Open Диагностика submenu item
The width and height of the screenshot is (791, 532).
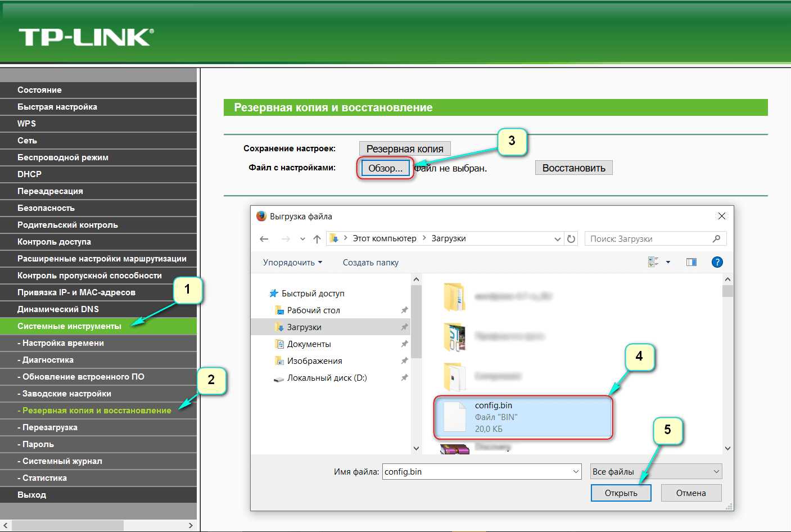[98, 360]
